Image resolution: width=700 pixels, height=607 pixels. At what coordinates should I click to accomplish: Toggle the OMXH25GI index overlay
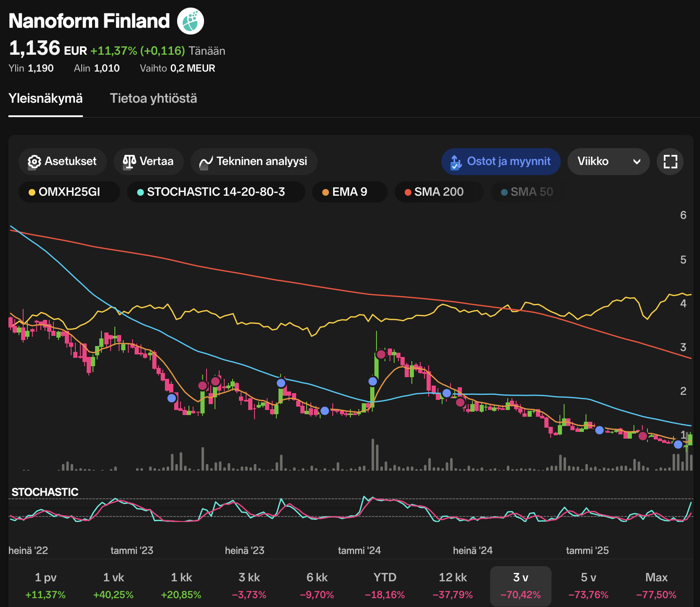click(69, 192)
